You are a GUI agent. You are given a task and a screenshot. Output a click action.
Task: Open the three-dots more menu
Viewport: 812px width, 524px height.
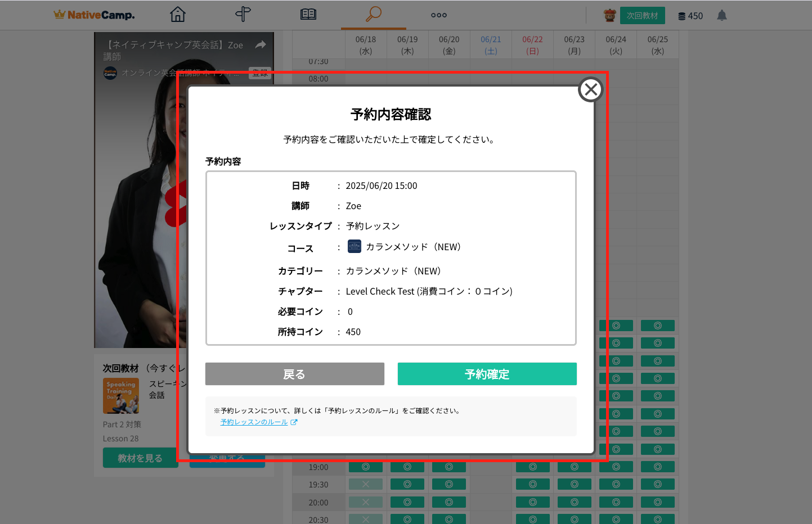(x=439, y=15)
